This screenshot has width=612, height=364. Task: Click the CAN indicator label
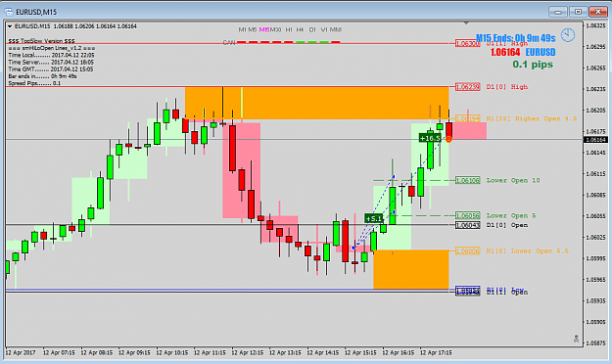229,42
